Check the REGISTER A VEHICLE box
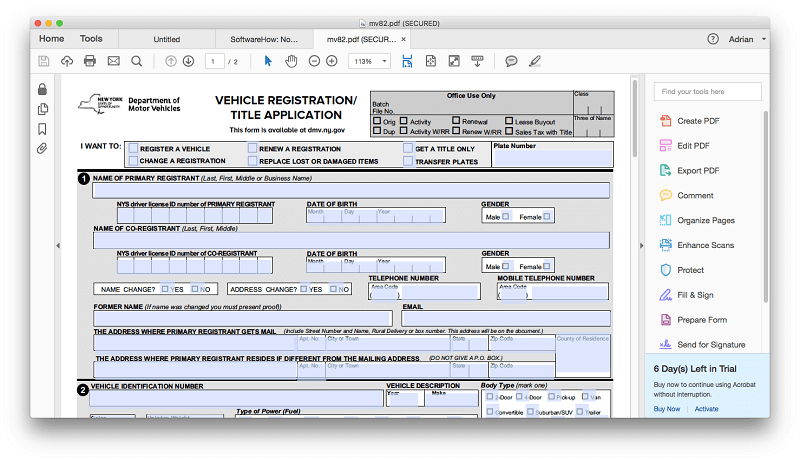This screenshot has height=461, width=800. 134,148
